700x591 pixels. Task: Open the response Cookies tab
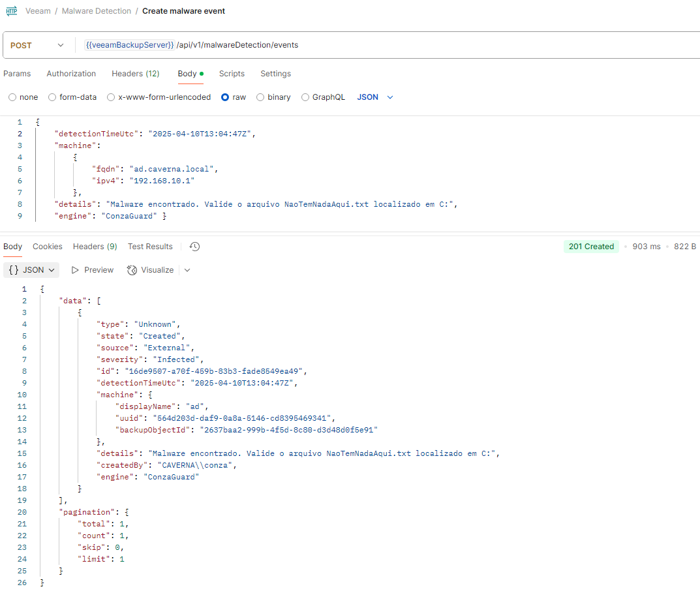point(48,247)
